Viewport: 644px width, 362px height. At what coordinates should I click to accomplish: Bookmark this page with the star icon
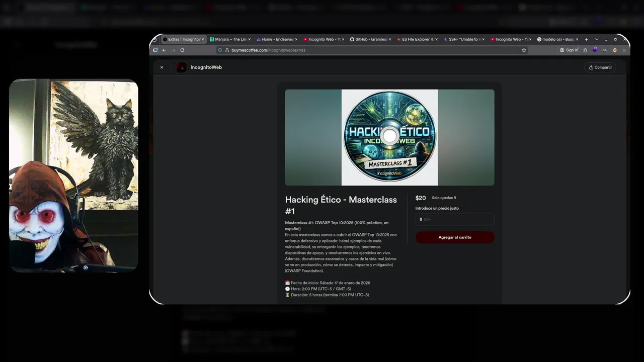tap(524, 50)
